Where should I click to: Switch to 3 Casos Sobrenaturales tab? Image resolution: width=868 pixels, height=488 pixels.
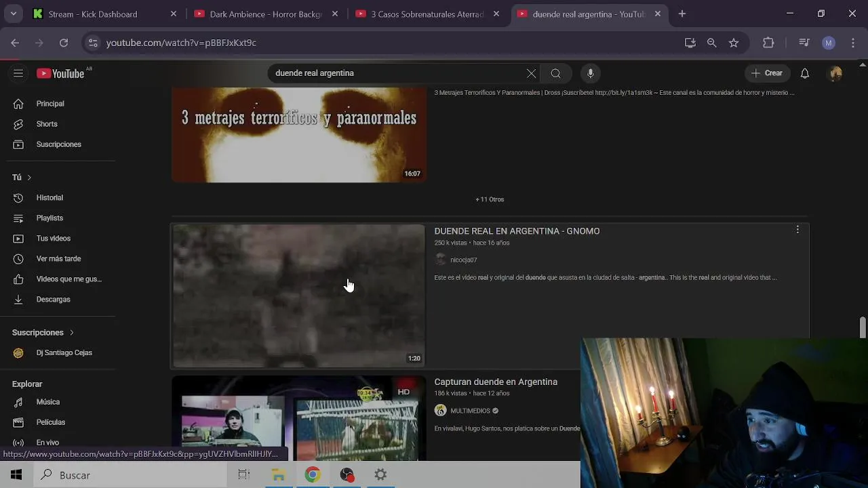point(427,14)
